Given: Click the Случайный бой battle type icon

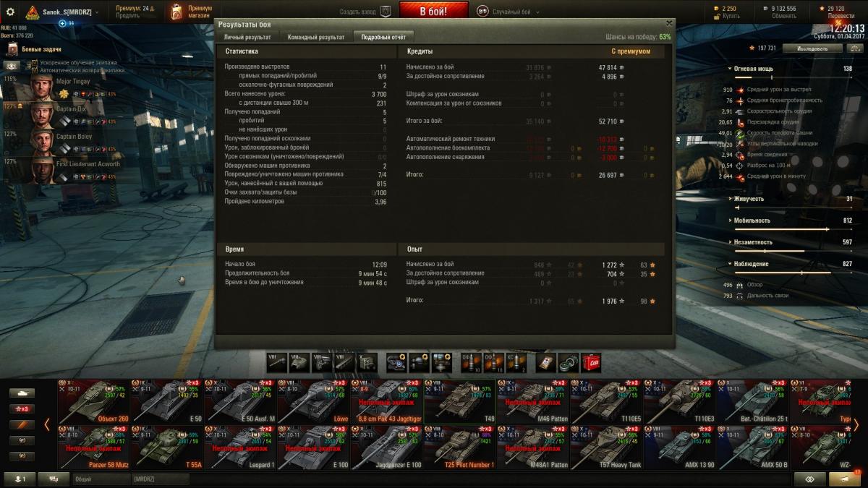Looking at the screenshot, I should (482, 12).
